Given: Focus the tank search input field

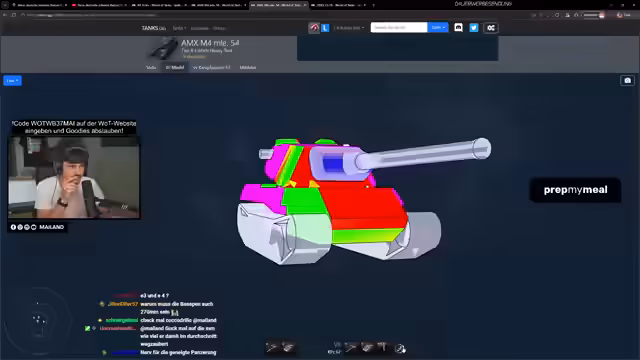Looking at the screenshot, I should tap(399, 27).
